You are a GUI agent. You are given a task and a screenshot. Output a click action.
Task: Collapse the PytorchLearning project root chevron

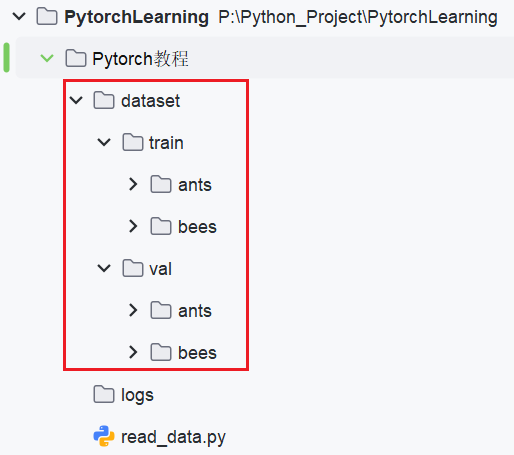(19, 16)
